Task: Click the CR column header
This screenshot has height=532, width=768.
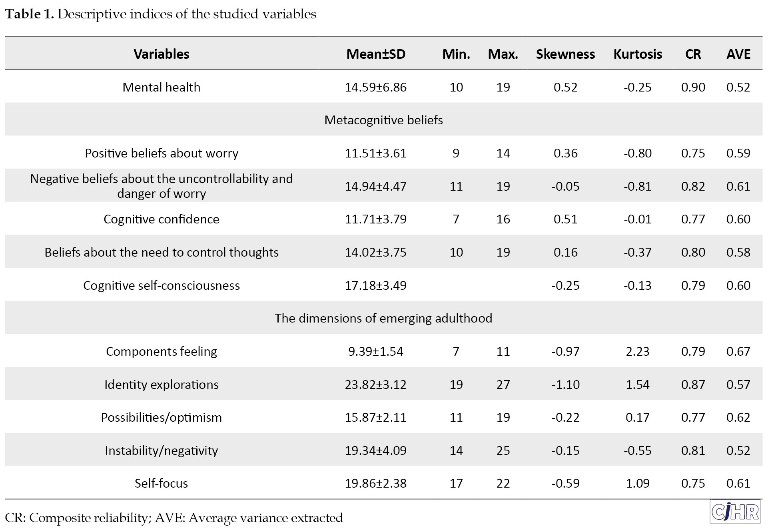Action: (693, 54)
